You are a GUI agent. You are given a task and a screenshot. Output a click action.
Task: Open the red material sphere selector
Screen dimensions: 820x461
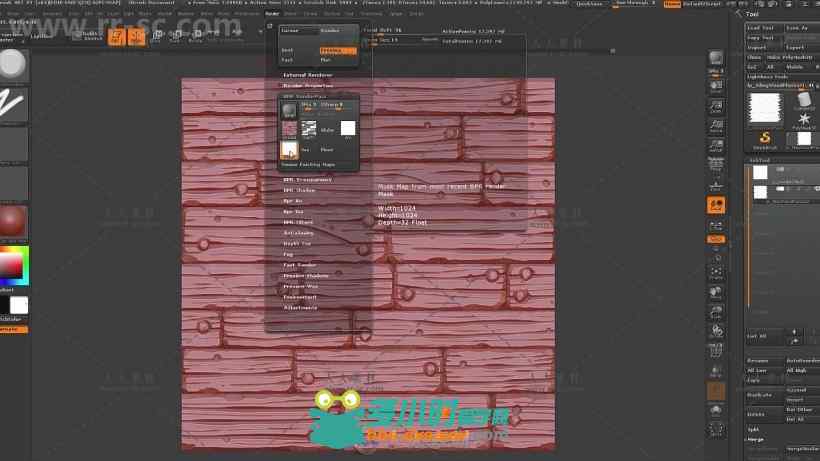point(13,221)
